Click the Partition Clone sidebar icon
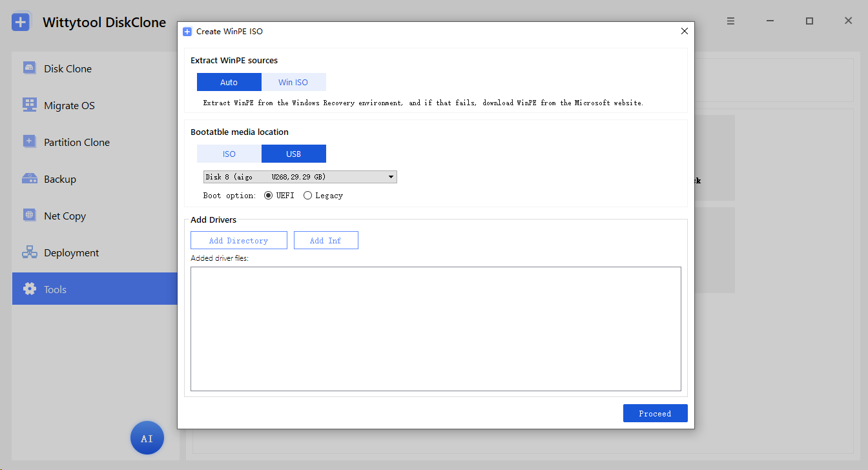 (x=29, y=141)
